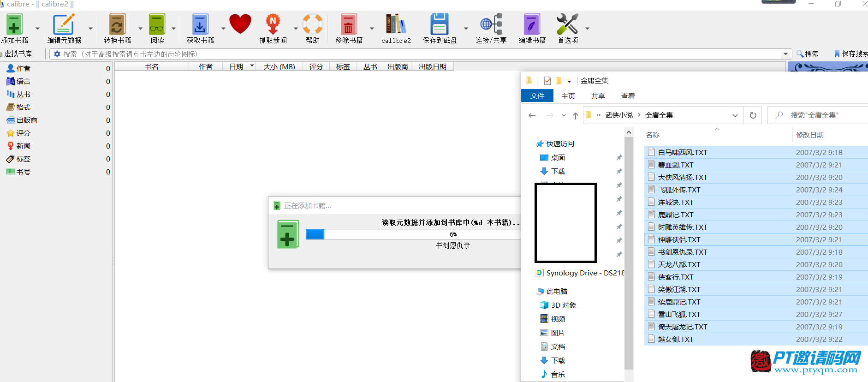The height and width of the screenshot is (382, 868).
Task: Open Edit metadata (编辑元数据) tool
Action: [x=64, y=24]
